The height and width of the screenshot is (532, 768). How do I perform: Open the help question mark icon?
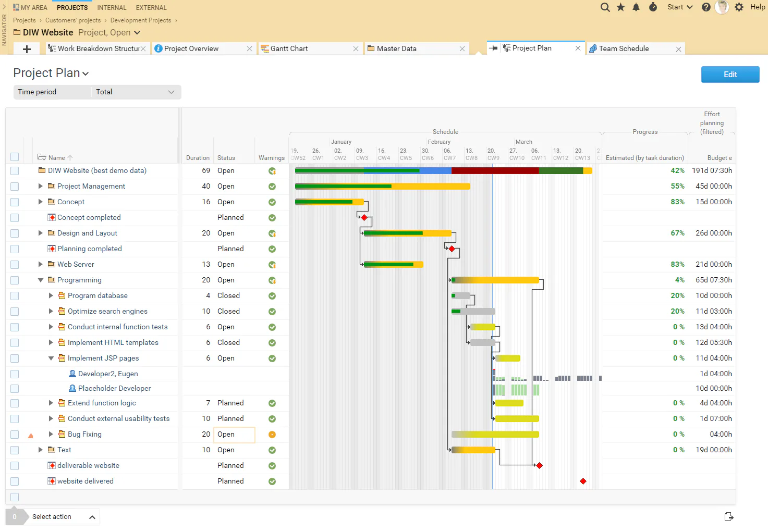coord(706,7)
